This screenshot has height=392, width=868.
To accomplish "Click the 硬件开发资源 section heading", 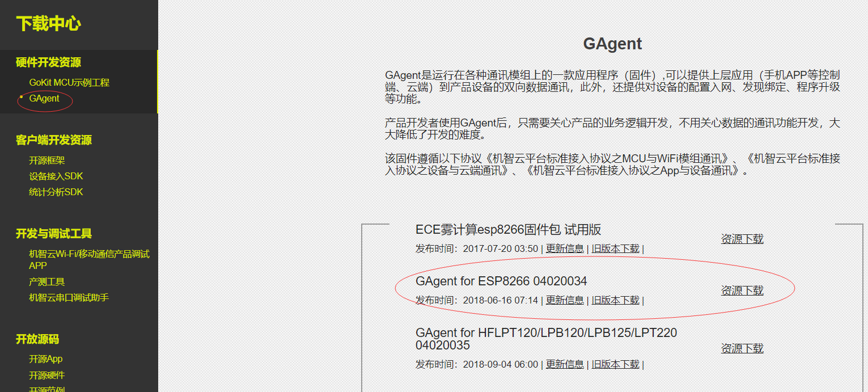I will click(49, 62).
